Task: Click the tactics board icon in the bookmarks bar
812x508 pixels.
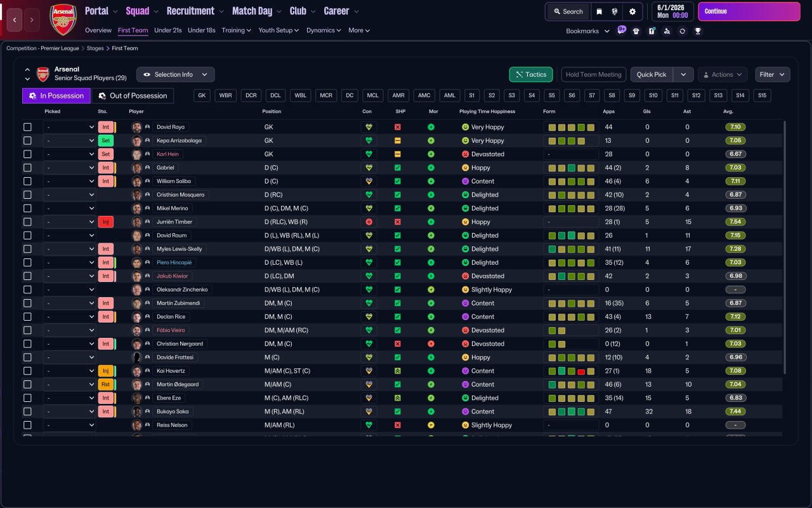Action: pos(652,31)
